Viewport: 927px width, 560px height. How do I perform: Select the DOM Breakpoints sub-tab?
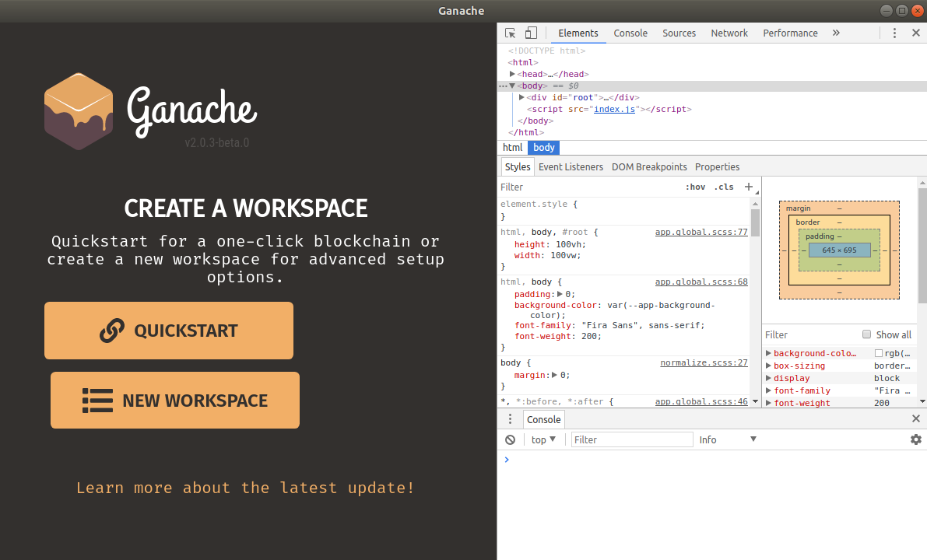pos(649,167)
